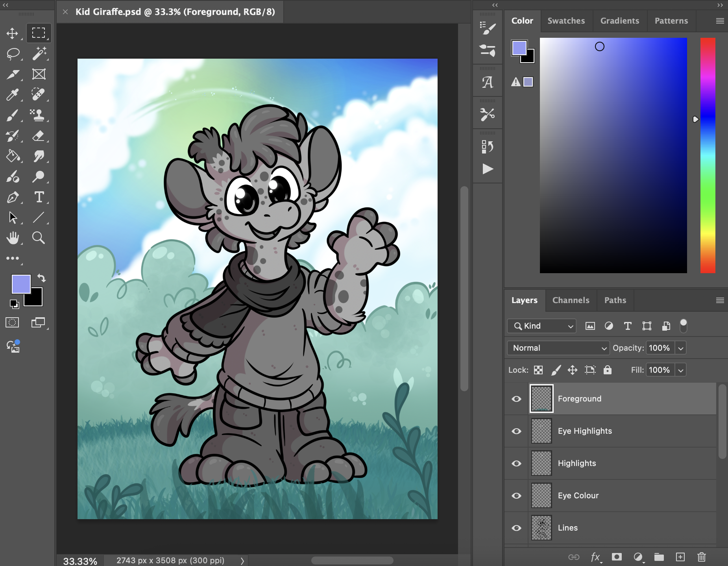The image size is (728, 566).
Task: Activate the Hand tool
Action: 13,238
